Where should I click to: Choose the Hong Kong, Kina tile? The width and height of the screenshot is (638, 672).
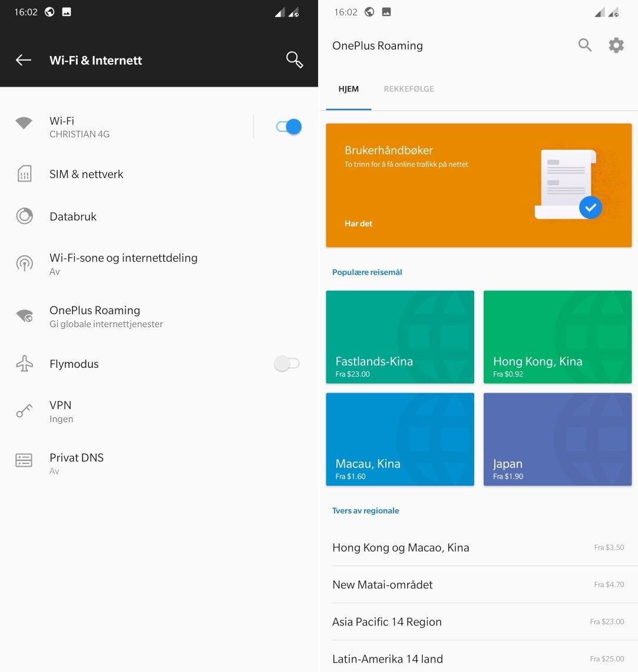click(x=557, y=337)
